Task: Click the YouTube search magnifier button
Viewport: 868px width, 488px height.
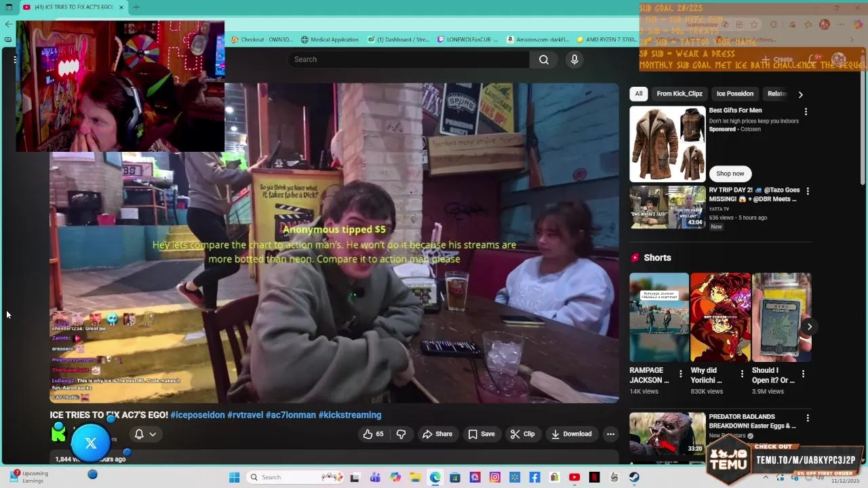Action: [544, 60]
